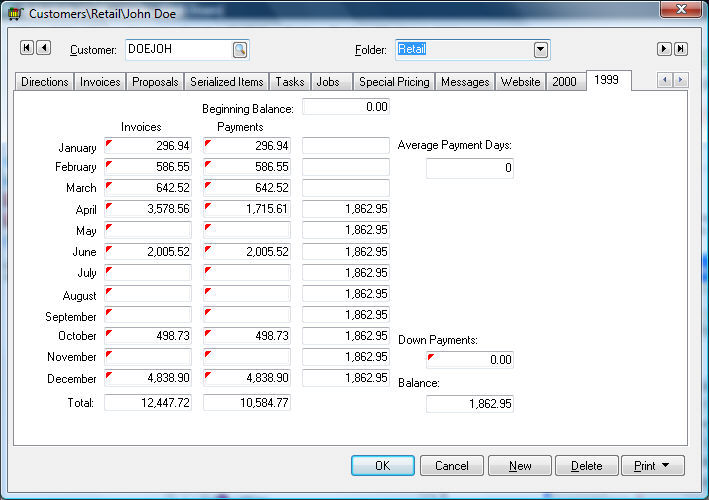Select the 2000 year tab
The image size is (709, 500).
point(564,82)
